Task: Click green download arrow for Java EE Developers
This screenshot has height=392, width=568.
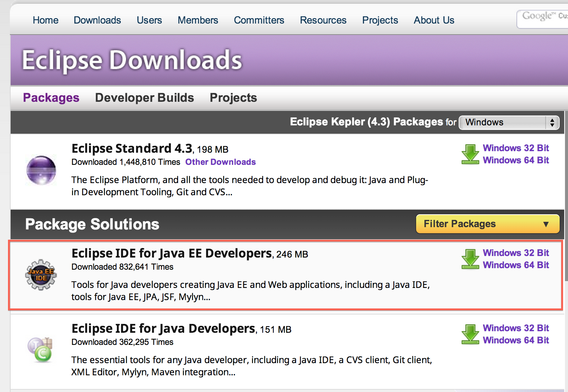Action: [x=470, y=259]
